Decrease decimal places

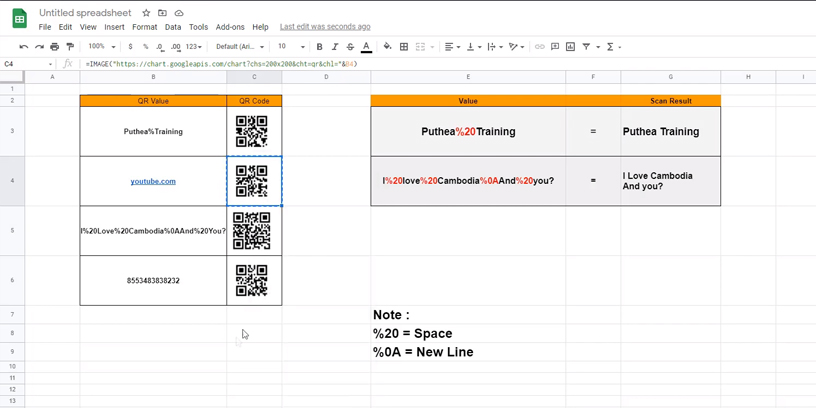pyautogui.click(x=160, y=47)
